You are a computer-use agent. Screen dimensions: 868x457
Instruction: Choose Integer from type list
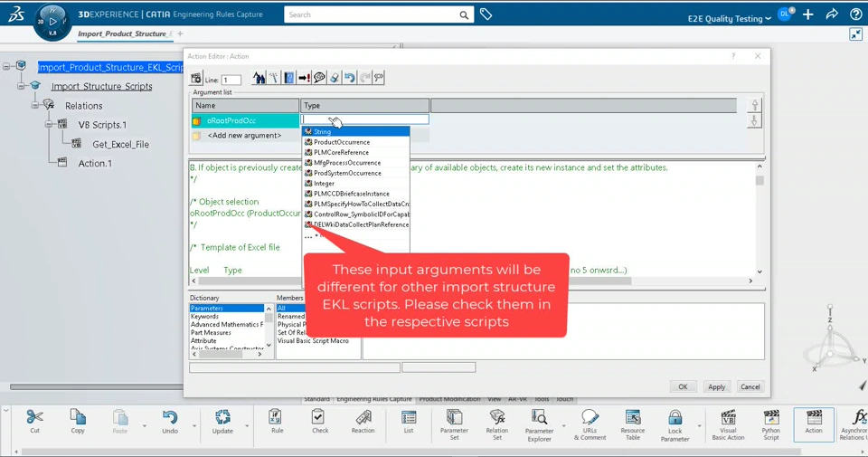coord(356,184)
